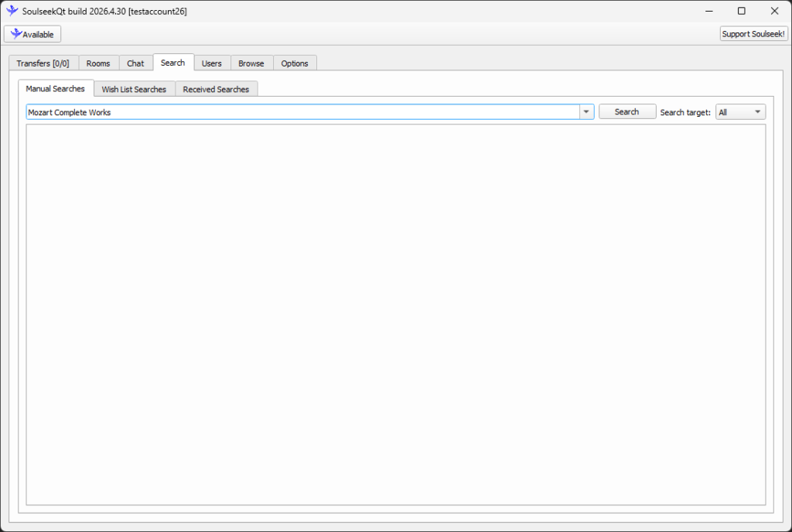Open the Rooms tab
The height and width of the screenshot is (532, 792).
98,63
